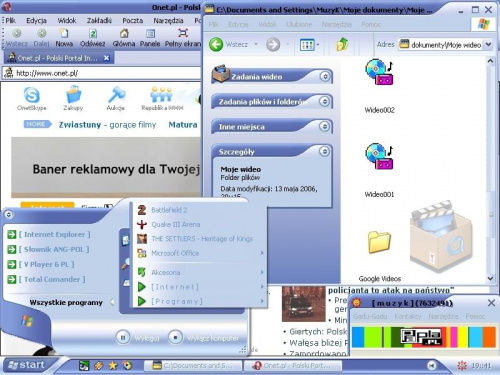Click the folder Up icon in Explorer

pos(342,44)
